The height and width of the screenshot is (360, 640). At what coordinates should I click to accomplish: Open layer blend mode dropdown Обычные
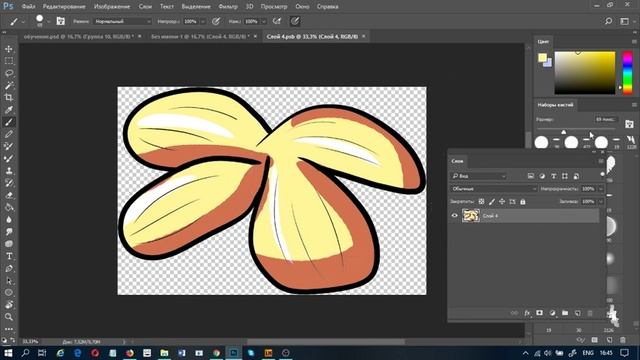(494, 189)
